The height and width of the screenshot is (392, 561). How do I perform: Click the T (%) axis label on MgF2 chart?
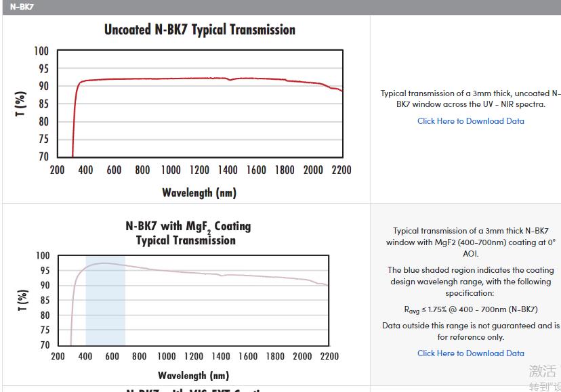pyautogui.click(x=23, y=300)
